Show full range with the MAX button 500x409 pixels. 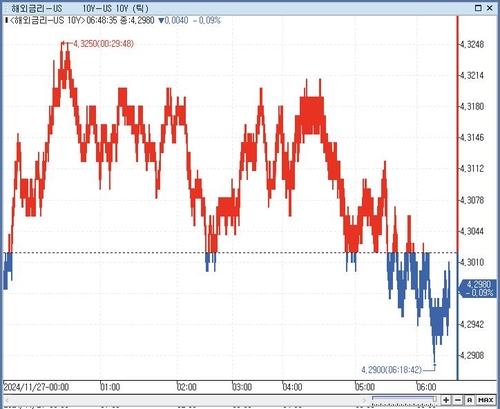(486, 400)
